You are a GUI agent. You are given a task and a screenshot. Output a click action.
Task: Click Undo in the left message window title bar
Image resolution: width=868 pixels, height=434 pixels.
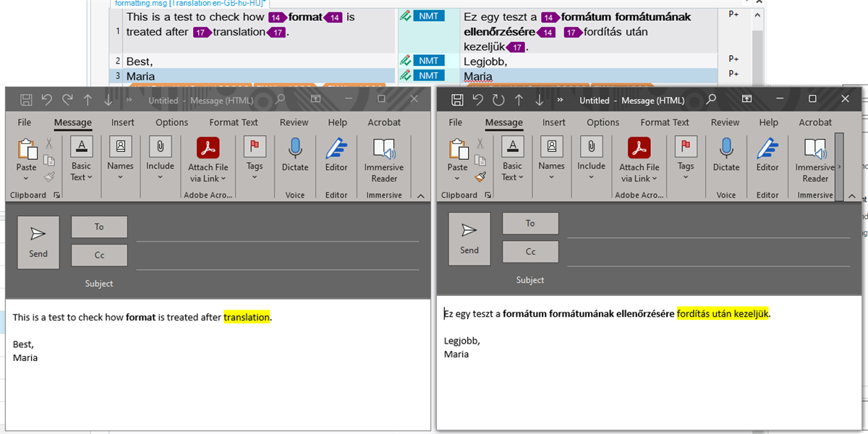pos(47,101)
